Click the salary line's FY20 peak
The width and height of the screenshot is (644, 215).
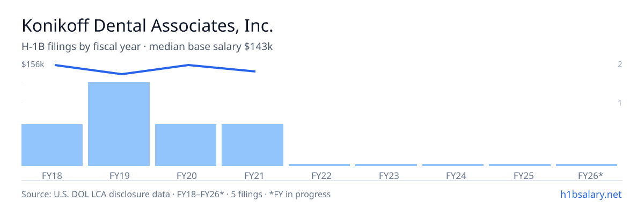coord(188,65)
